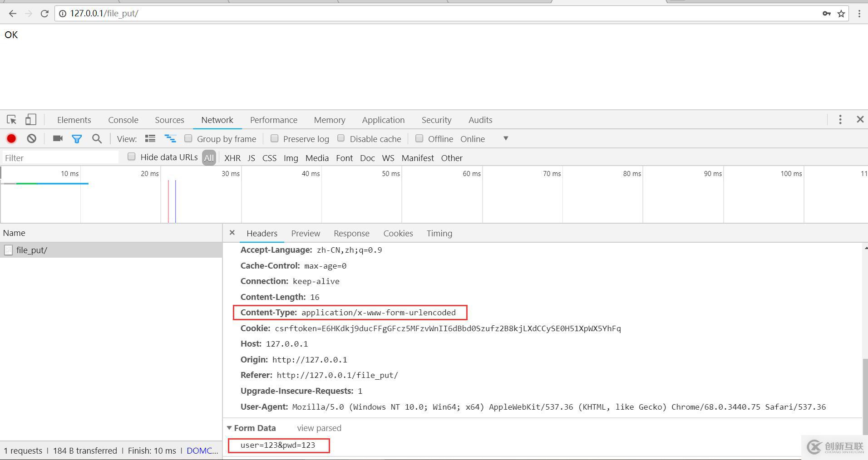Go back with the browser back arrow
This screenshot has width=868, height=460.
[x=13, y=14]
